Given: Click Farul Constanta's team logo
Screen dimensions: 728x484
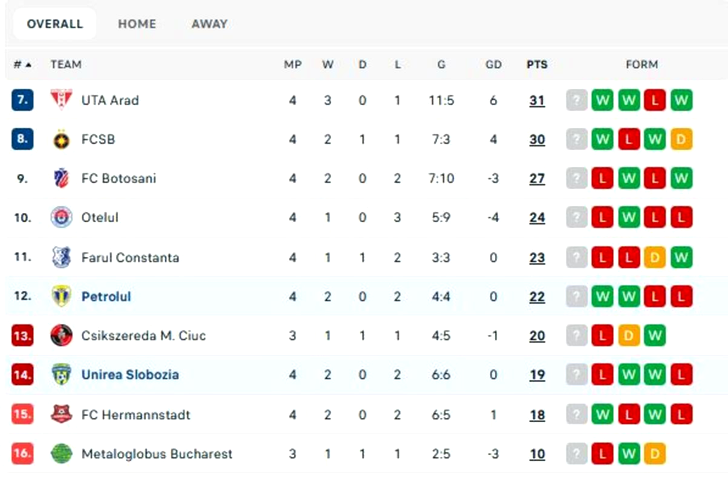Looking at the screenshot, I should [61, 258].
